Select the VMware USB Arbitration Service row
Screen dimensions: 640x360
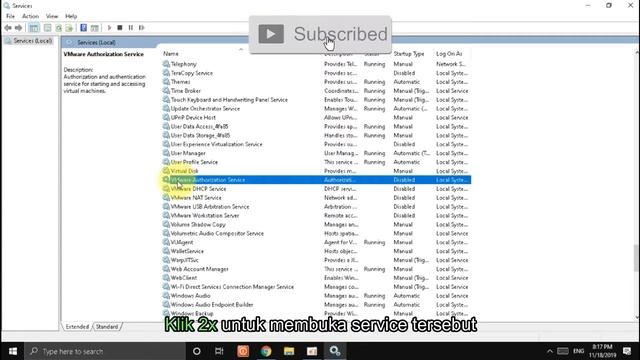tap(316, 207)
